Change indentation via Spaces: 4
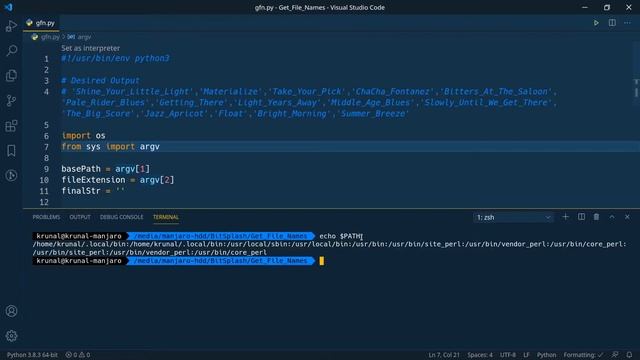 [x=480, y=355]
